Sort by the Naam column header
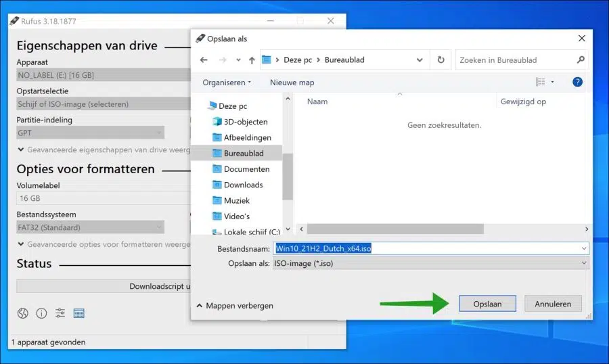Viewport: 609px width, 364px height. pos(317,101)
